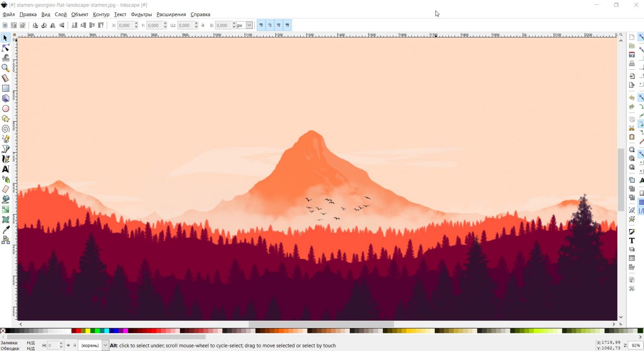
Task: Select the Calligraphy tool
Action: pyautogui.click(x=6, y=159)
